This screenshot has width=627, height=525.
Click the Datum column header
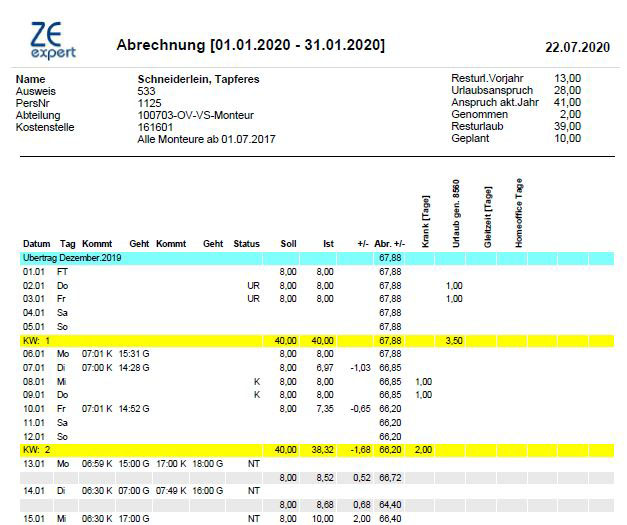36,243
